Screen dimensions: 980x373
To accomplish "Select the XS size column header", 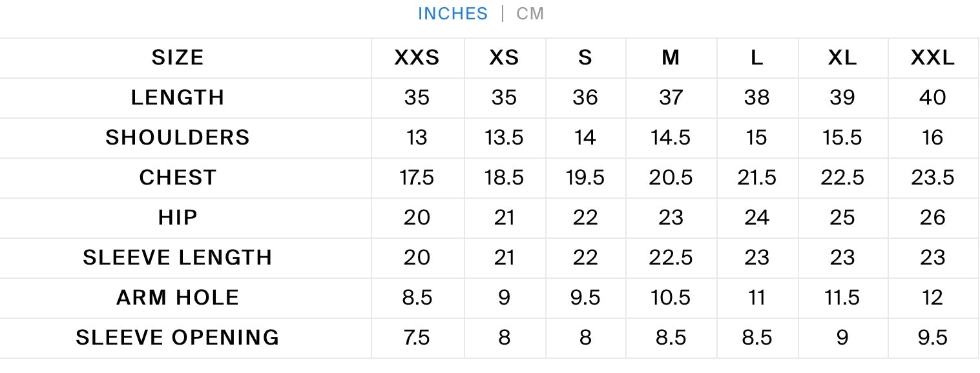I will 504,58.
